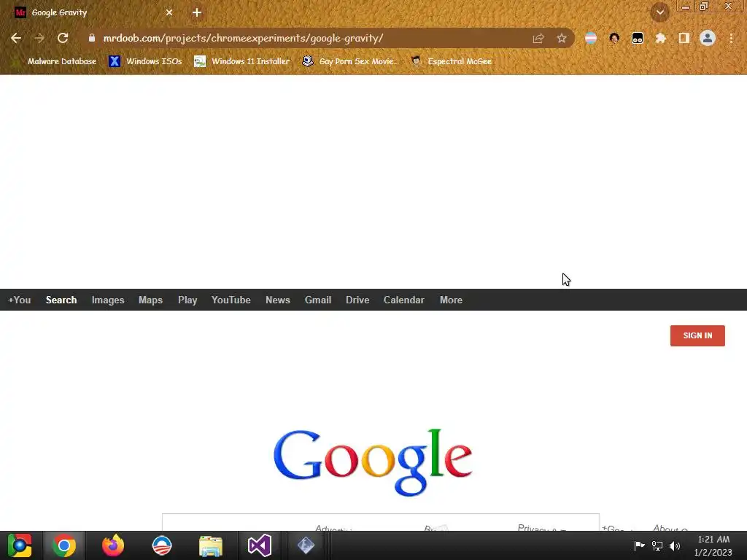Open Maps in the Google bar
This screenshot has height=560, width=747.
pyautogui.click(x=150, y=300)
